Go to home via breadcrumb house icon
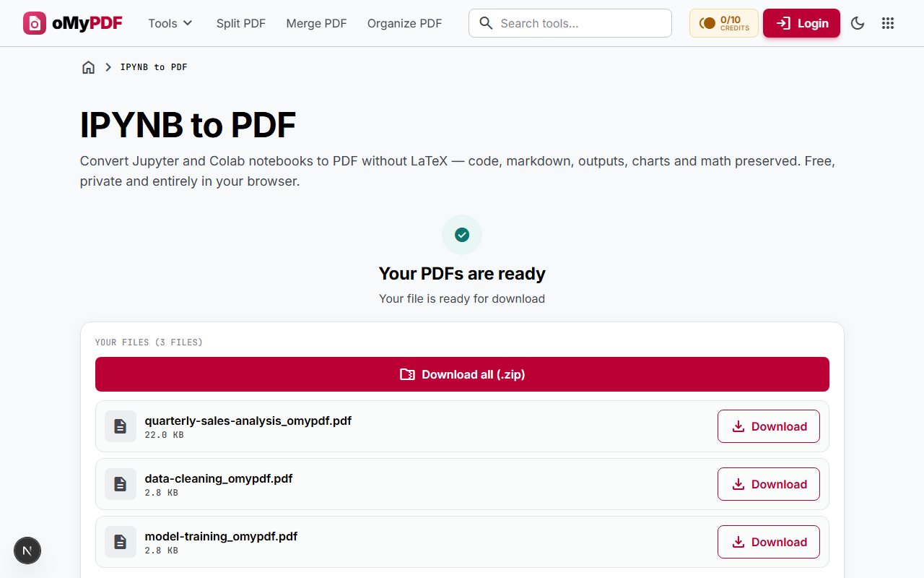The height and width of the screenshot is (578, 924). [x=88, y=67]
